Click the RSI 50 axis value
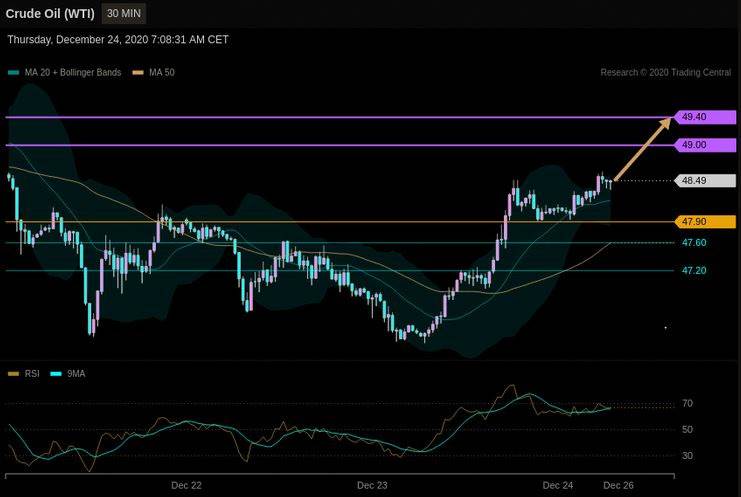The height and width of the screenshot is (497, 741). pos(687,429)
